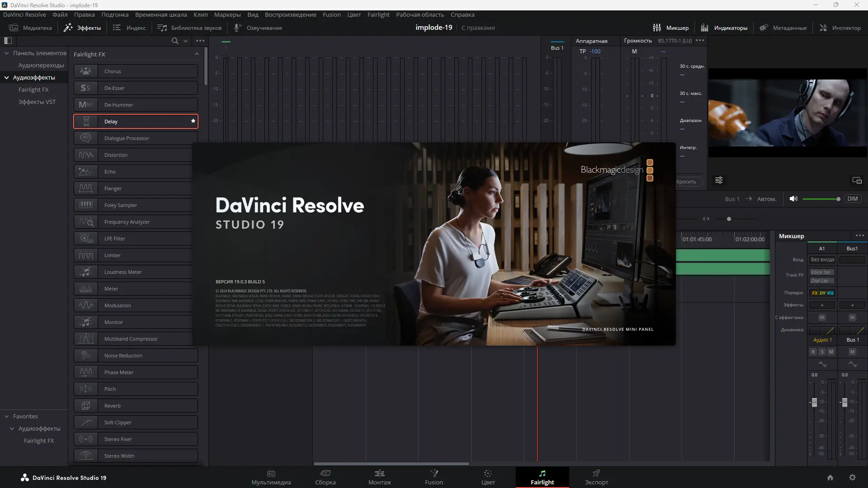Switch to the Цвет page tab
The image size is (868, 488).
point(488,477)
